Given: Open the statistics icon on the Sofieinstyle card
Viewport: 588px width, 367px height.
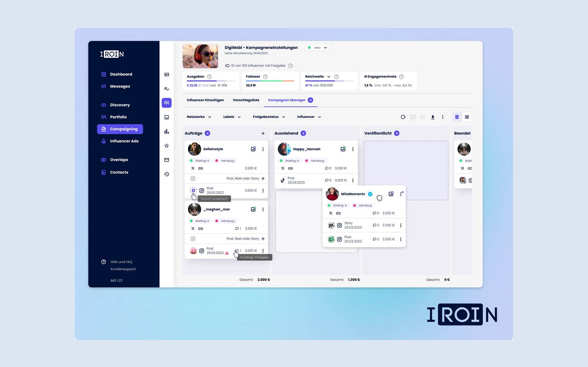Looking at the screenshot, I should point(253,149).
